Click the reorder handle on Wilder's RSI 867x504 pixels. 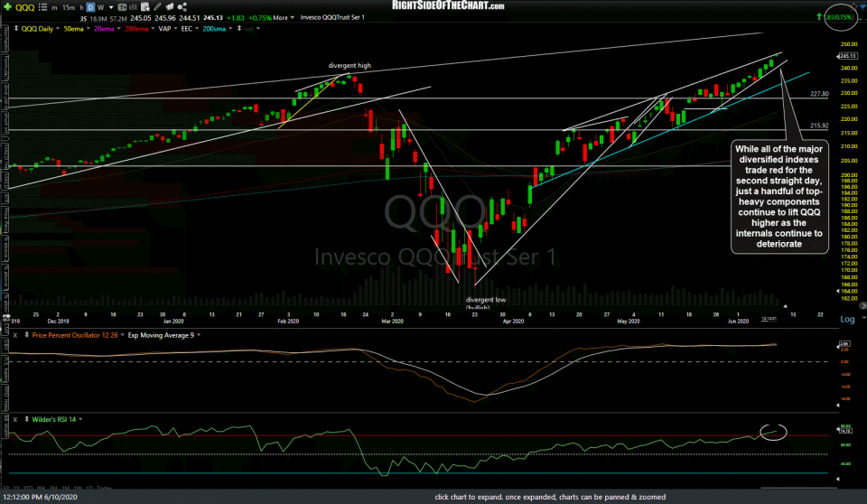point(26,419)
